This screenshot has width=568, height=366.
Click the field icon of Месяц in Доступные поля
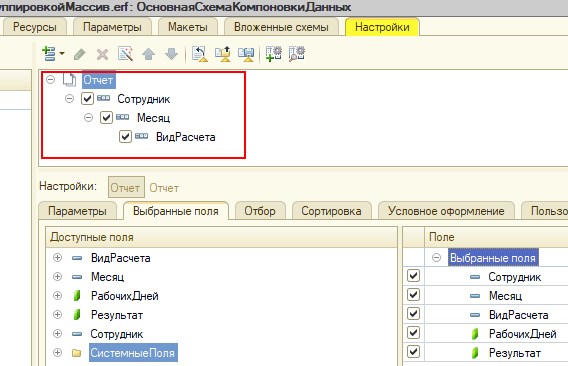click(x=77, y=277)
